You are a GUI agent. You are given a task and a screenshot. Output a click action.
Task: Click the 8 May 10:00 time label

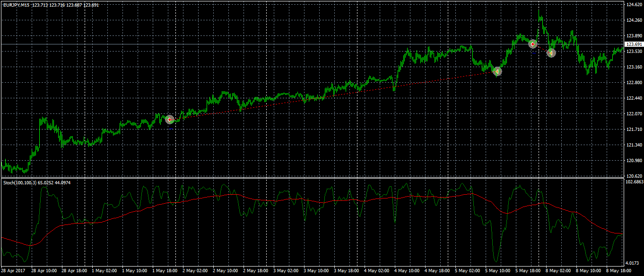[589, 271]
